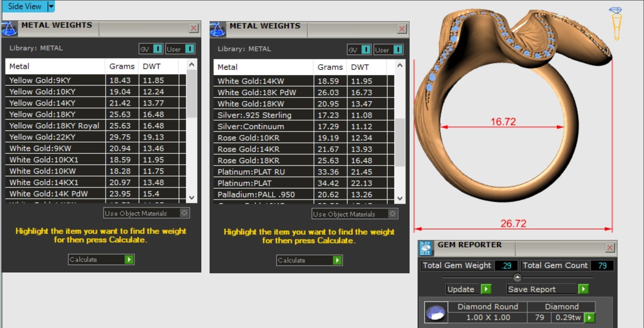Select Yellow Gold:14KY row
This screenshot has height=328, width=644.
tap(95, 103)
